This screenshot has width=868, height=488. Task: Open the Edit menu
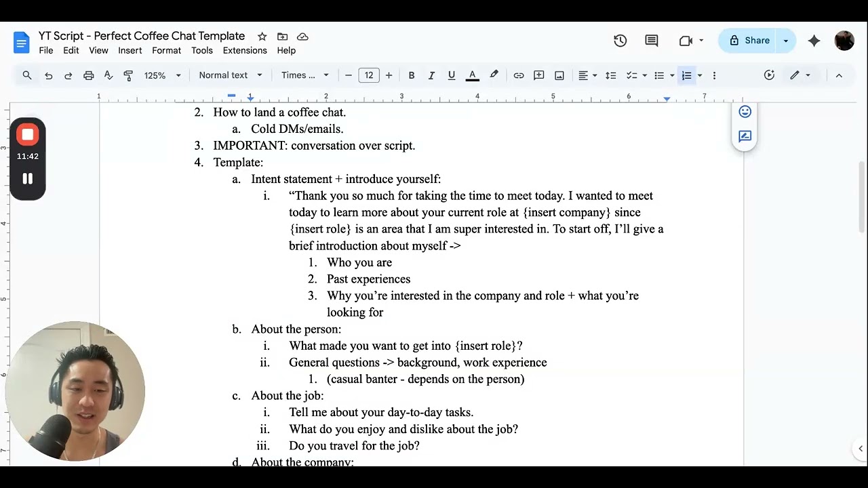(71, 51)
